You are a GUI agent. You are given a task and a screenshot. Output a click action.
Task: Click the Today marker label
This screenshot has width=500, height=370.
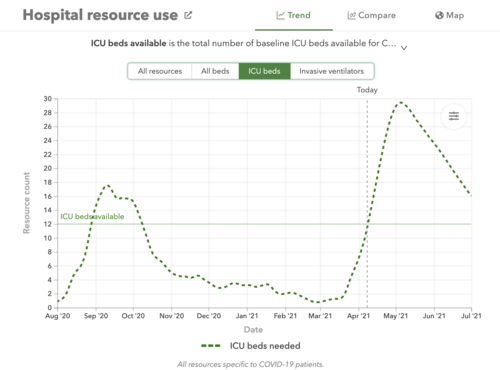(x=367, y=90)
